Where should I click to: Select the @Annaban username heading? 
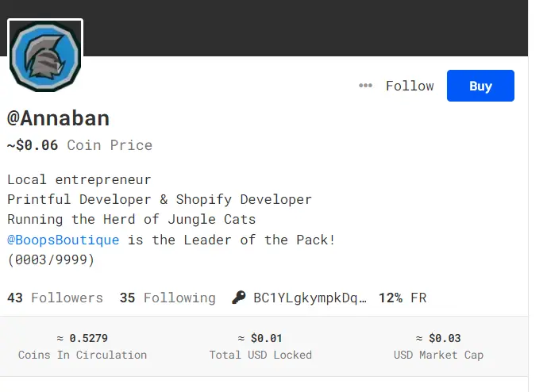click(x=59, y=118)
